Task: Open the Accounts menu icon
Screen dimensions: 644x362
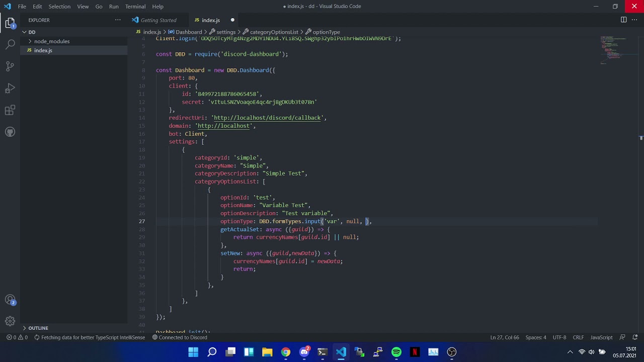Action: coord(10,300)
